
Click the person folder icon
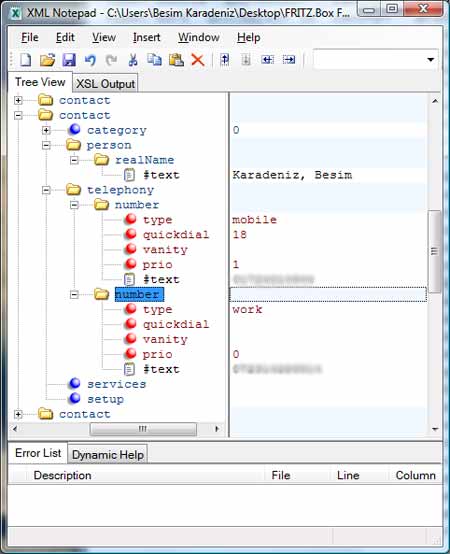(73, 145)
